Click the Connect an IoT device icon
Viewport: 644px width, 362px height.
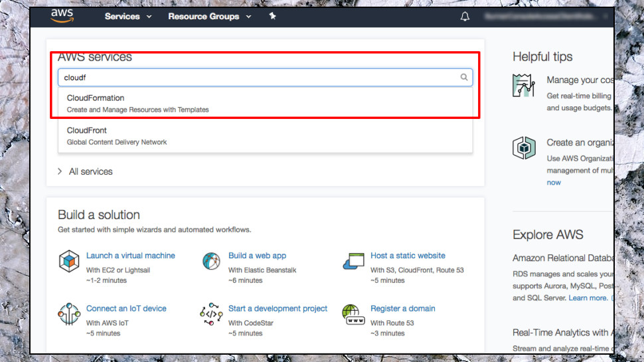point(68,314)
